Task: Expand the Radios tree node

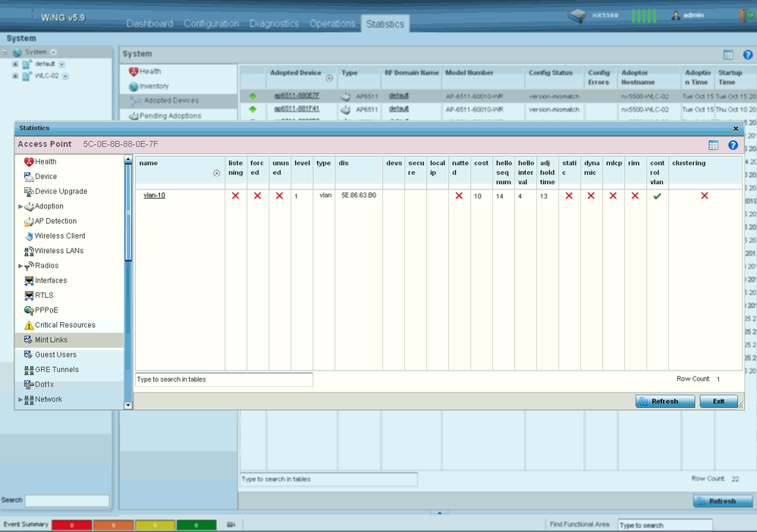Action: click(20, 266)
